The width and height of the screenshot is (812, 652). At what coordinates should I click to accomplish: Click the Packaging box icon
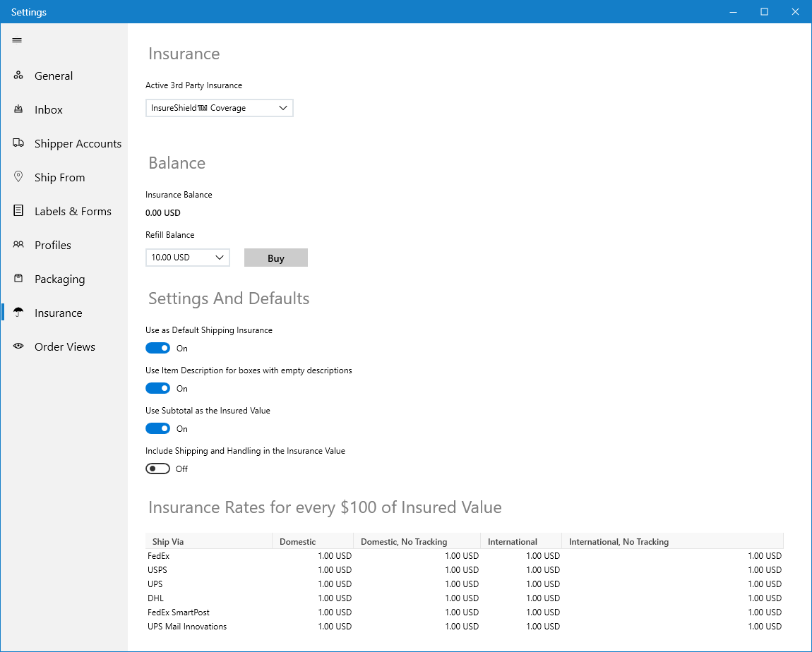pyautogui.click(x=18, y=279)
